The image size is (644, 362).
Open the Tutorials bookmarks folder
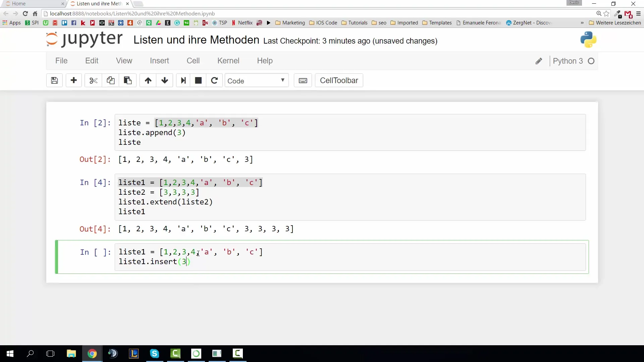[355, 23]
